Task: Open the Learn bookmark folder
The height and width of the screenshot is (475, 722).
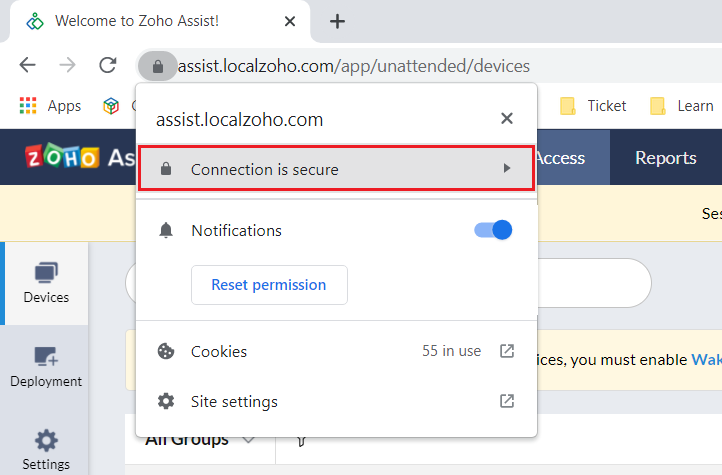Action: pos(682,106)
